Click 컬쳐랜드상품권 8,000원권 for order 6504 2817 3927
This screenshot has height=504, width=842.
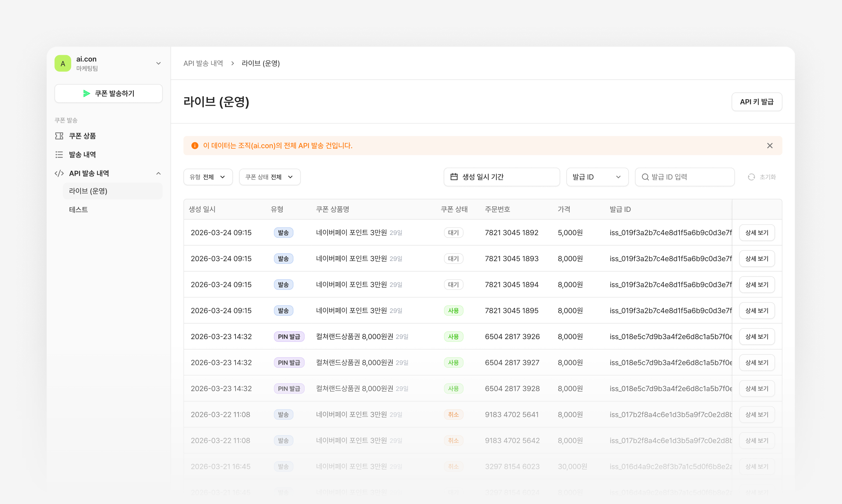(x=355, y=362)
